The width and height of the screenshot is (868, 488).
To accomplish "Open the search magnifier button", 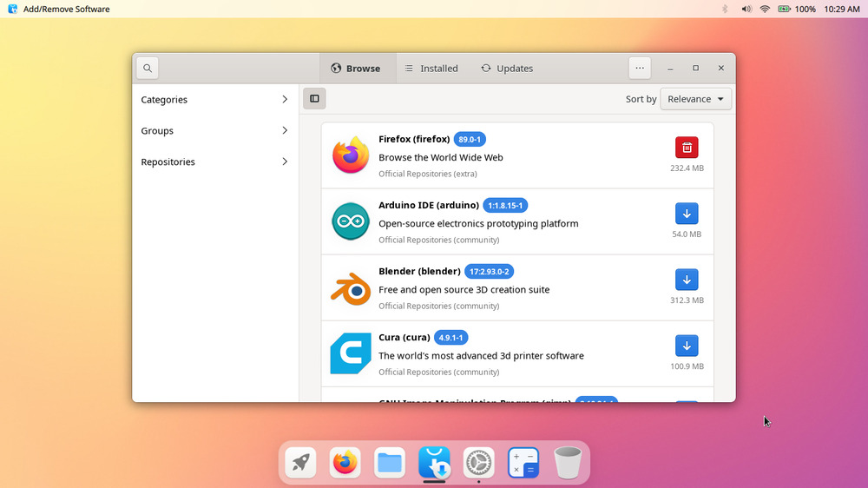I will coord(148,68).
